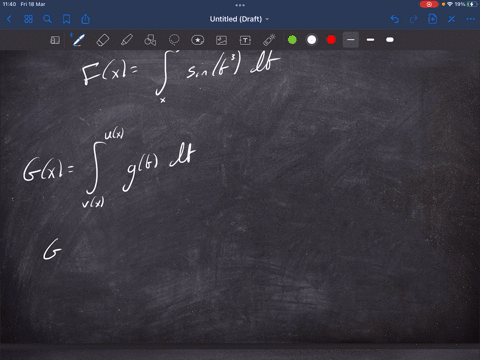480x360 pixels.
Task: Choose the red pen color
Action: (331, 40)
